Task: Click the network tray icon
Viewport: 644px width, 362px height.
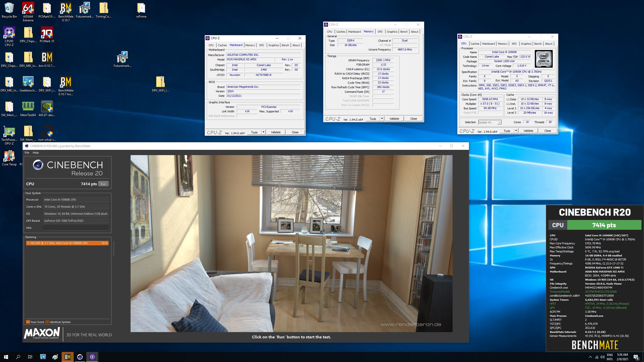Action: (597, 357)
